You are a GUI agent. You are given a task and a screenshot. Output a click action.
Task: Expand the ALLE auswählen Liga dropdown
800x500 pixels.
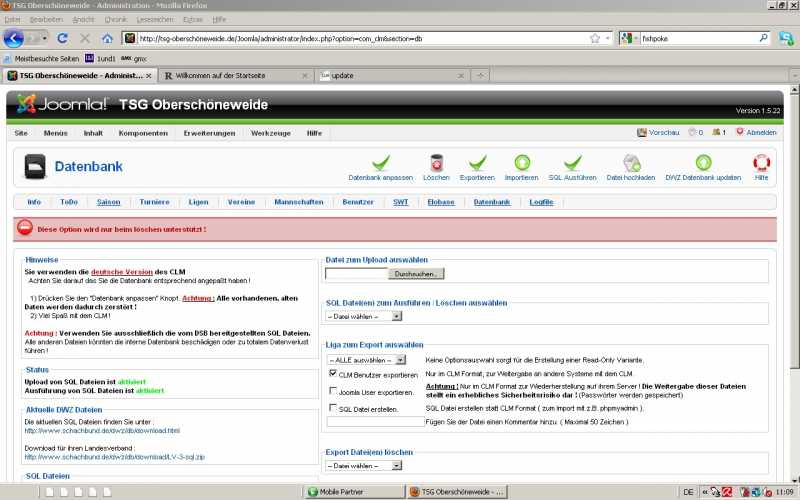pyautogui.click(x=366, y=359)
